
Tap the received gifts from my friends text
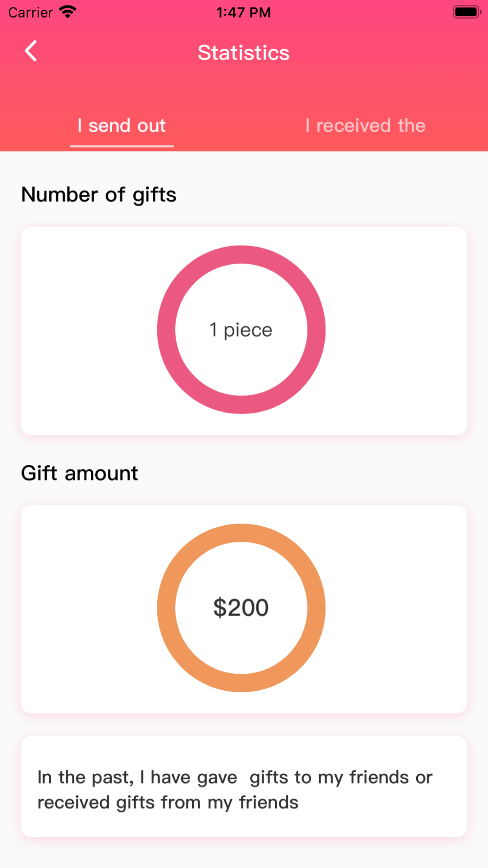click(x=167, y=803)
